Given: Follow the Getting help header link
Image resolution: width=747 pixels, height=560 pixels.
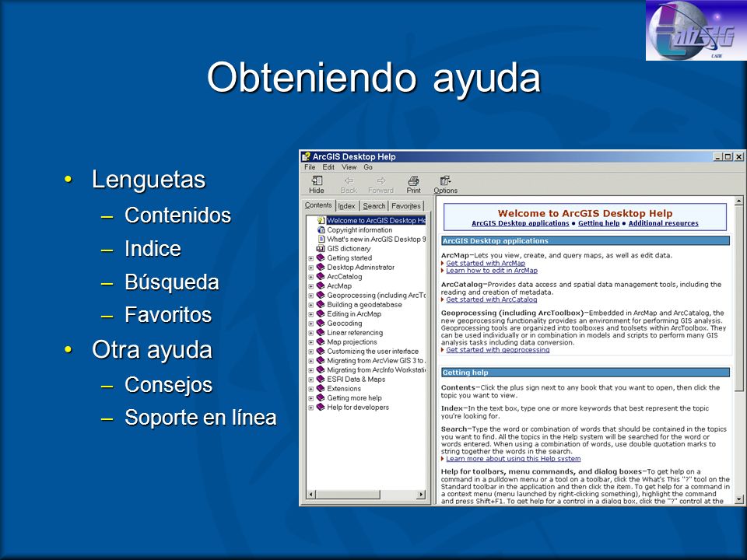Looking at the screenshot, I should [x=599, y=223].
